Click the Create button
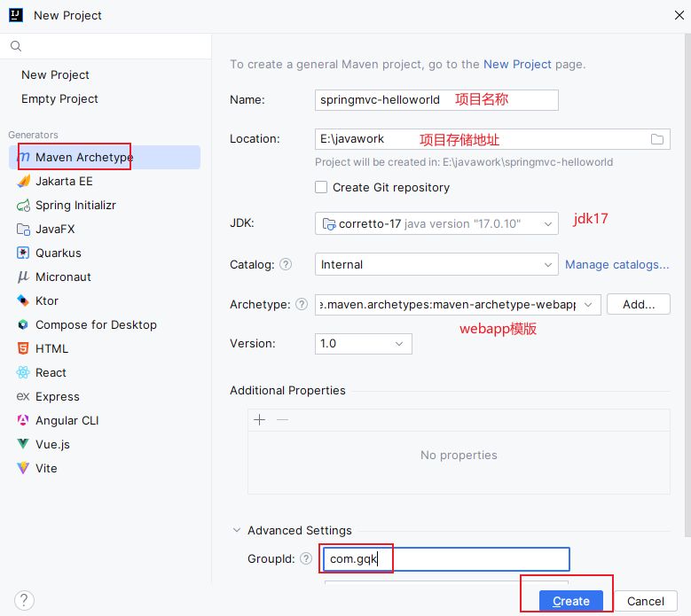The image size is (691, 616). point(571,601)
